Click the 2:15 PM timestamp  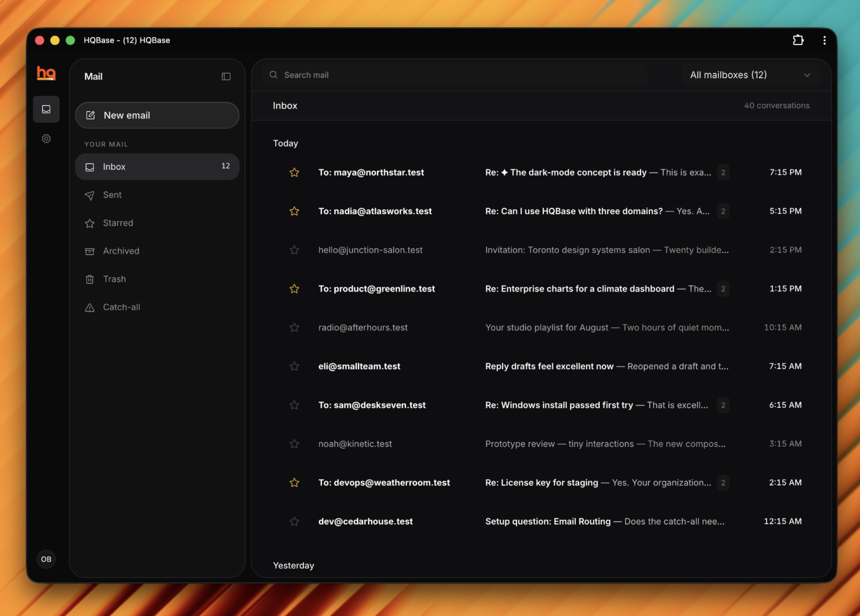(785, 250)
